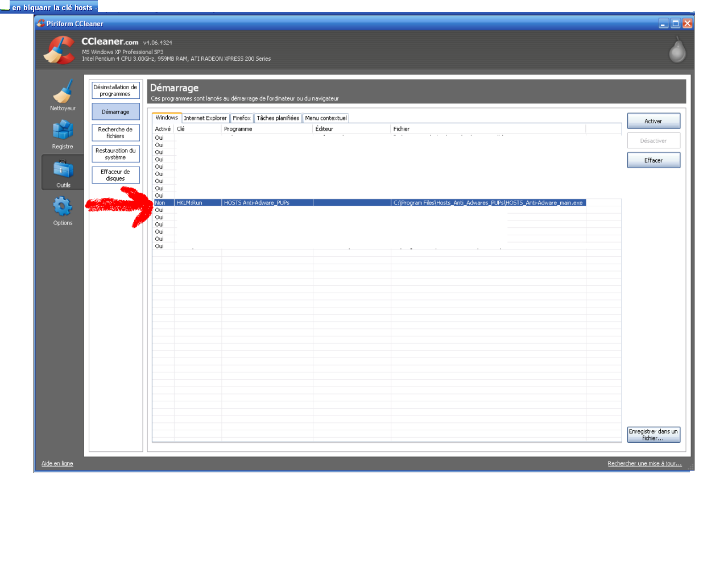Switch to the Firefox tab

[242, 118]
